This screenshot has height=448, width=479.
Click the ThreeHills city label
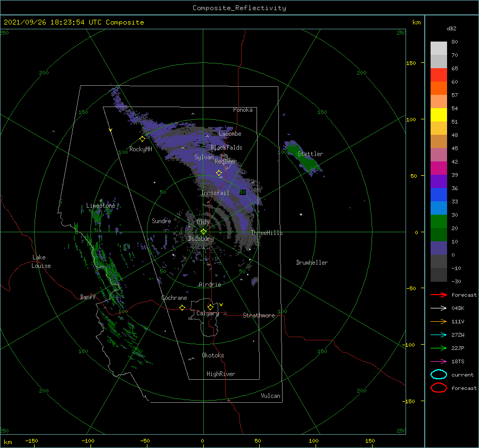coord(267,233)
